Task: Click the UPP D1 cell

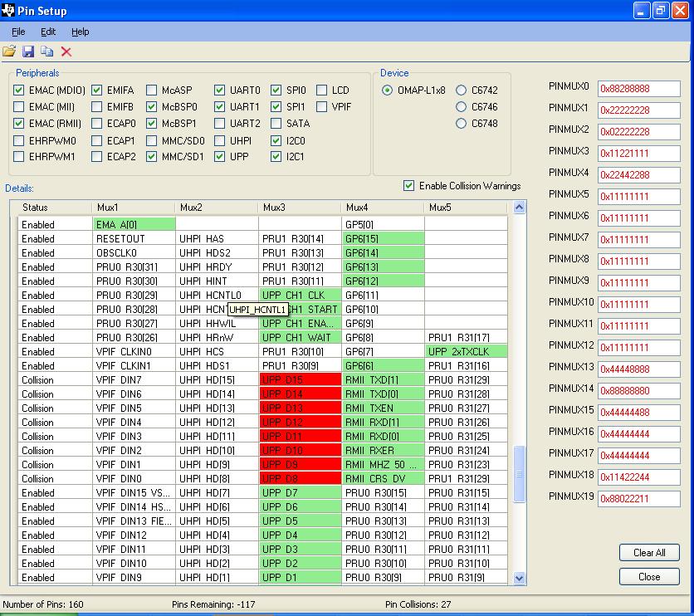Action: (300, 578)
